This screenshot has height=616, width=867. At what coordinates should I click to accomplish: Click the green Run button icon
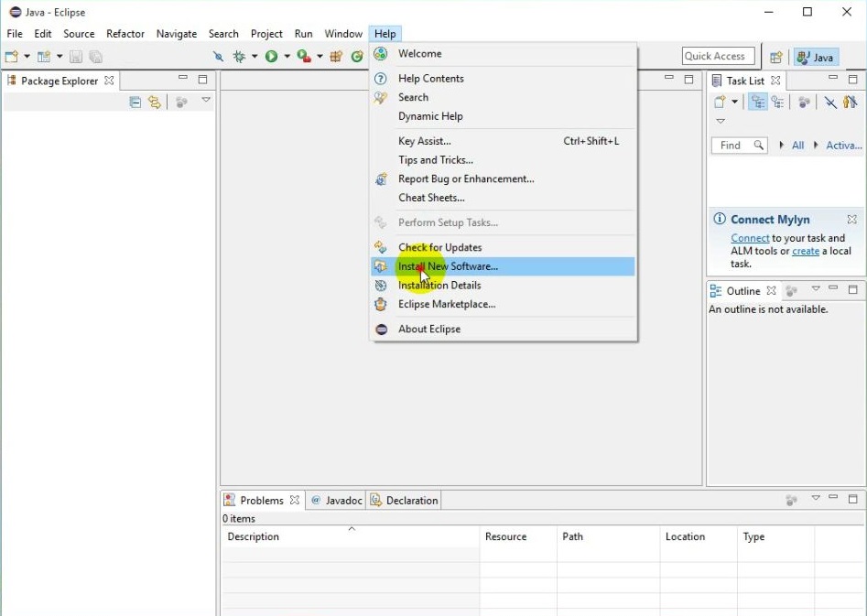point(272,57)
